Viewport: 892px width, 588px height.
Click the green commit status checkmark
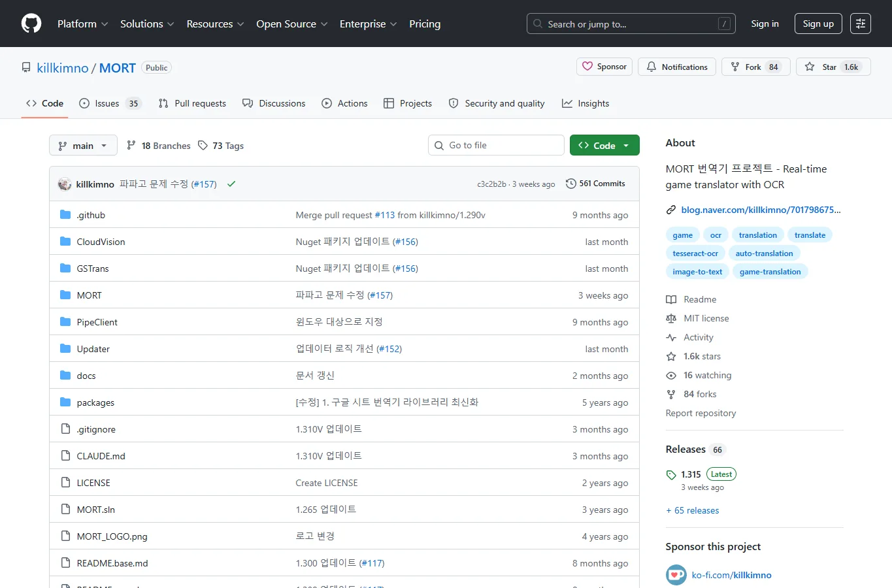(x=231, y=184)
